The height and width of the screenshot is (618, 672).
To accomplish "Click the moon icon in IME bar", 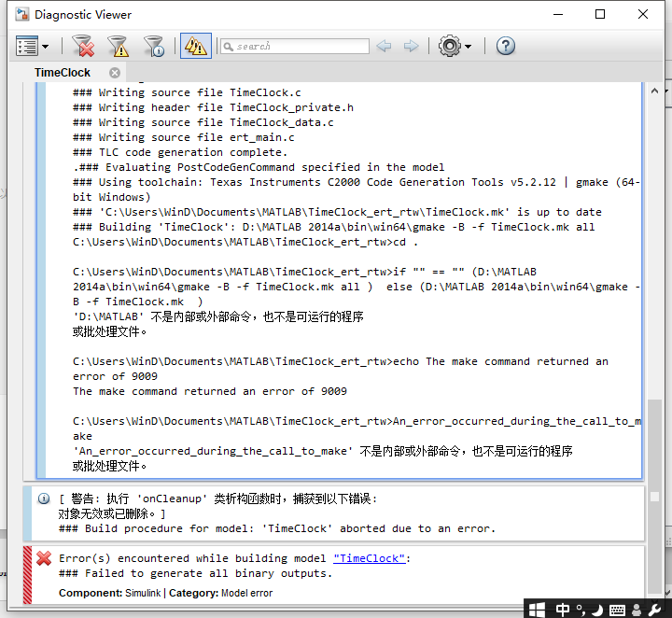I will coord(597,610).
